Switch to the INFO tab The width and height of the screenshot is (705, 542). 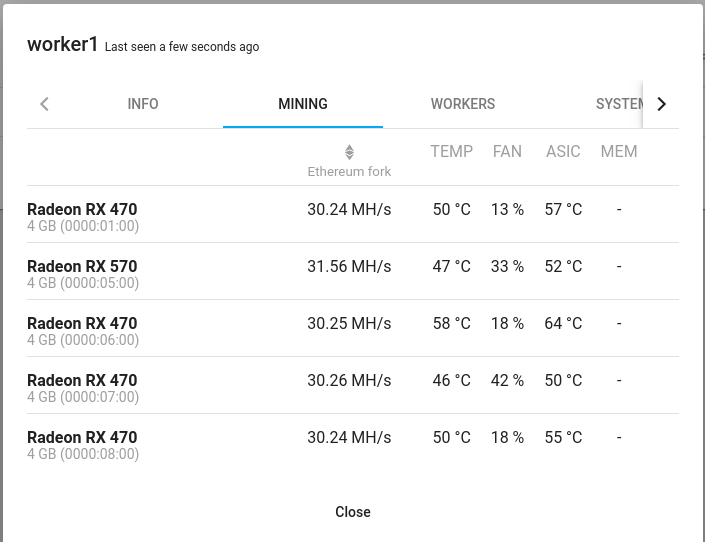click(x=143, y=104)
